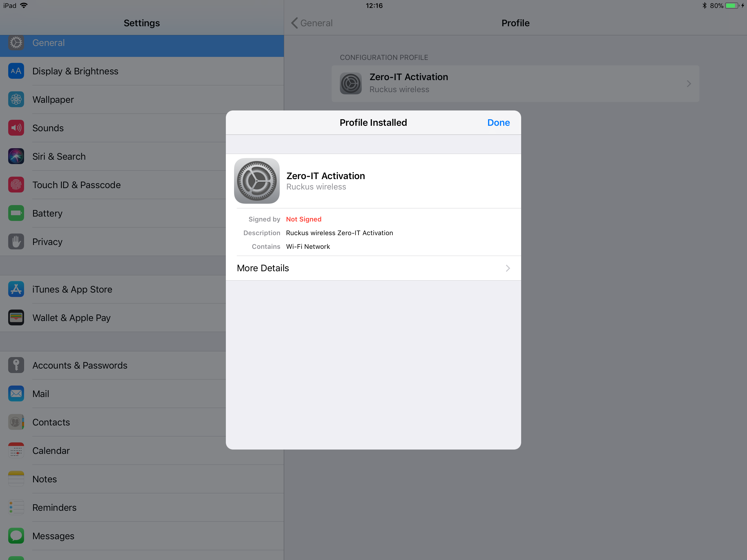This screenshot has height=560, width=747.
Task: Open Siri & Search icon
Action: click(16, 156)
